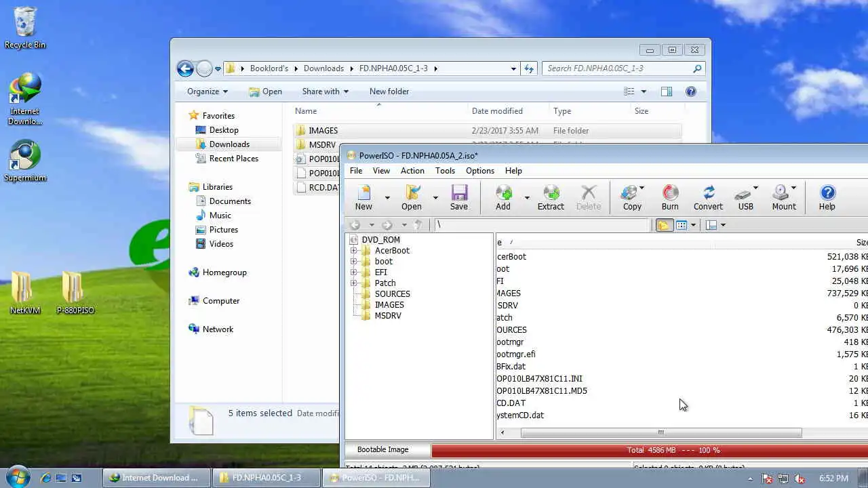Expand the boot tree node

tap(353, 262)
